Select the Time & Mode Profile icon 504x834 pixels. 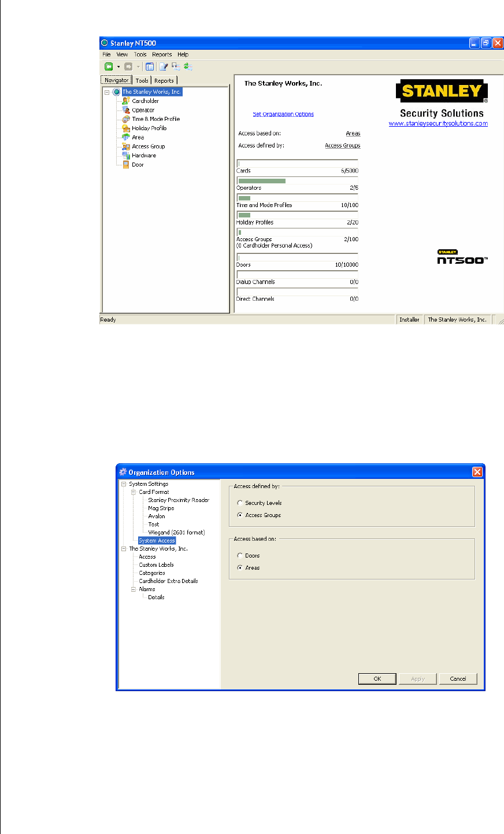[126, 119]
